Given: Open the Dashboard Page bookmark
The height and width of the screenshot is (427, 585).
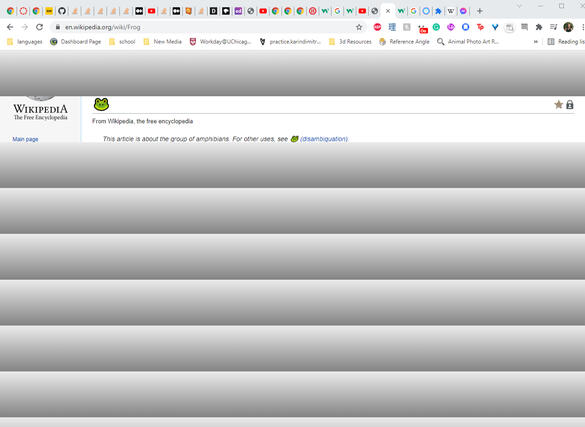Looking at the screenshot, I should click(76, 41).
